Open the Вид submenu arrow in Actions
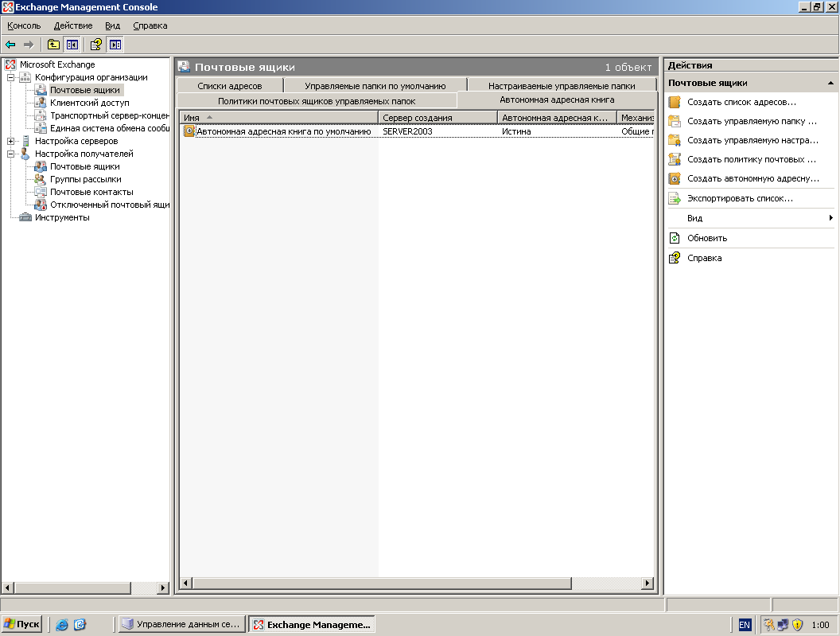The image size is (840, 636). point(830,218)
